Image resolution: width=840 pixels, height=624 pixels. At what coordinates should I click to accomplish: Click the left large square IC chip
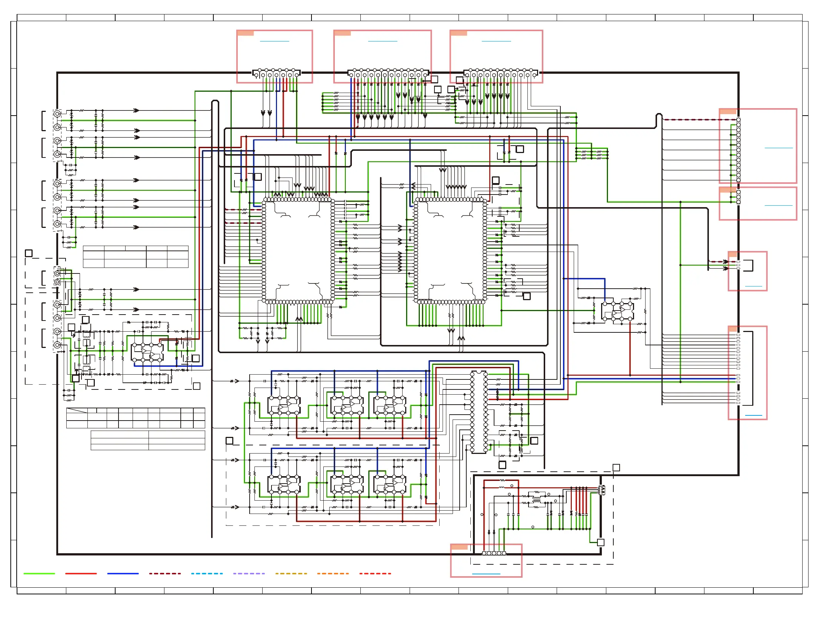pos(298,250)
